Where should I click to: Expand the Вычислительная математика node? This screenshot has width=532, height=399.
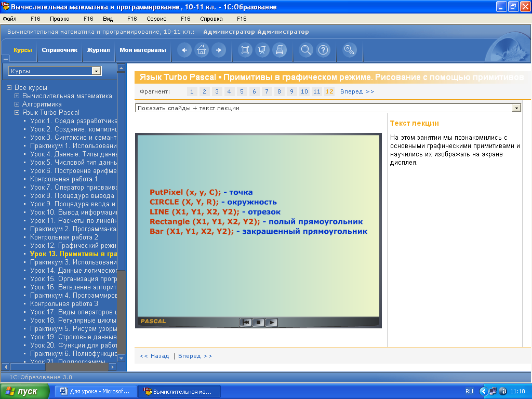(x=17, y=96)
